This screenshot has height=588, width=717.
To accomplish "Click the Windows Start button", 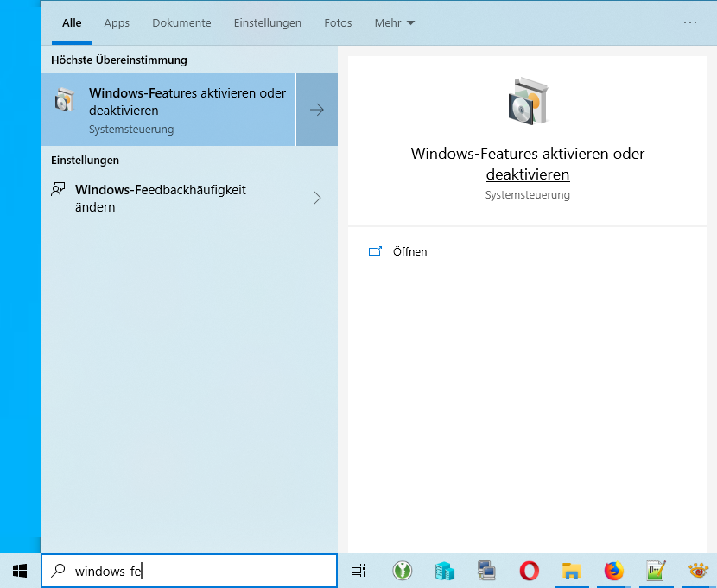I will tap(19, 571).
